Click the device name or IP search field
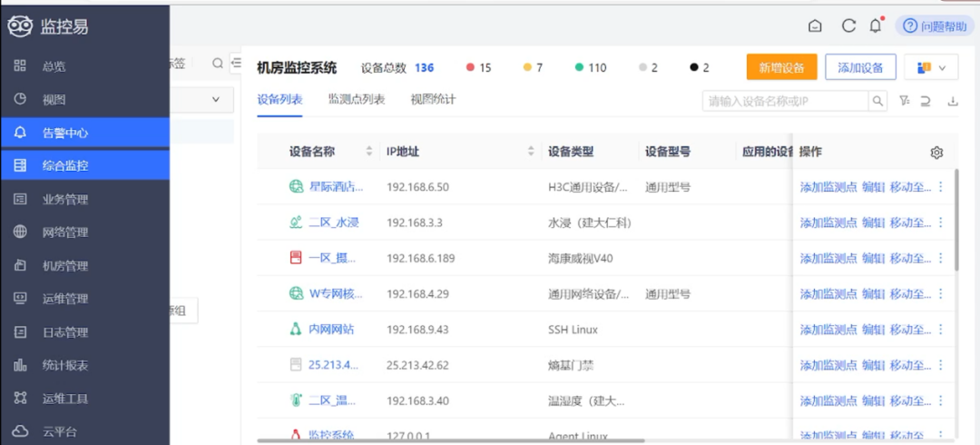Viewport: 980px width, 445px height. (785, 101)
